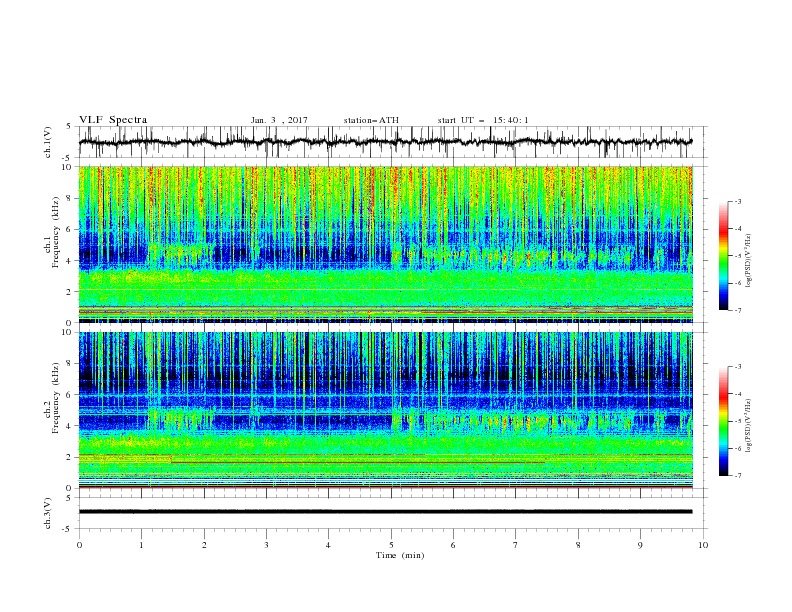Click '-7' on the ch.1 color bar

click(737, 310)
